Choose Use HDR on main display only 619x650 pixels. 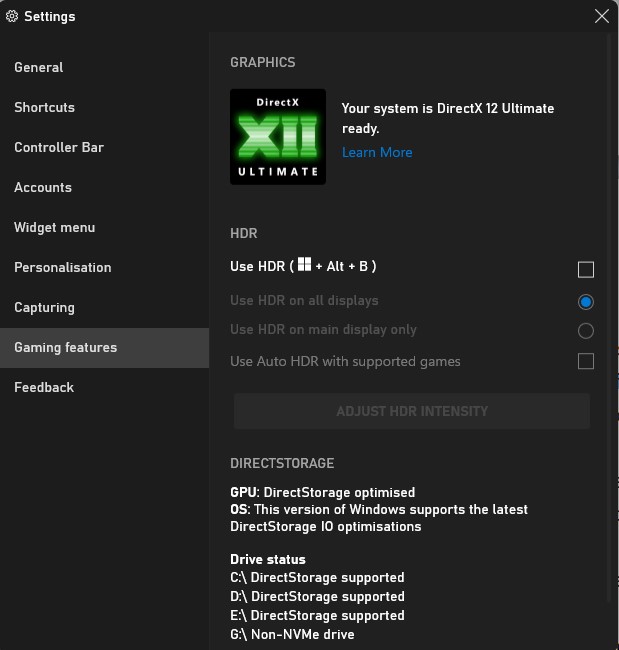(585, 331)
